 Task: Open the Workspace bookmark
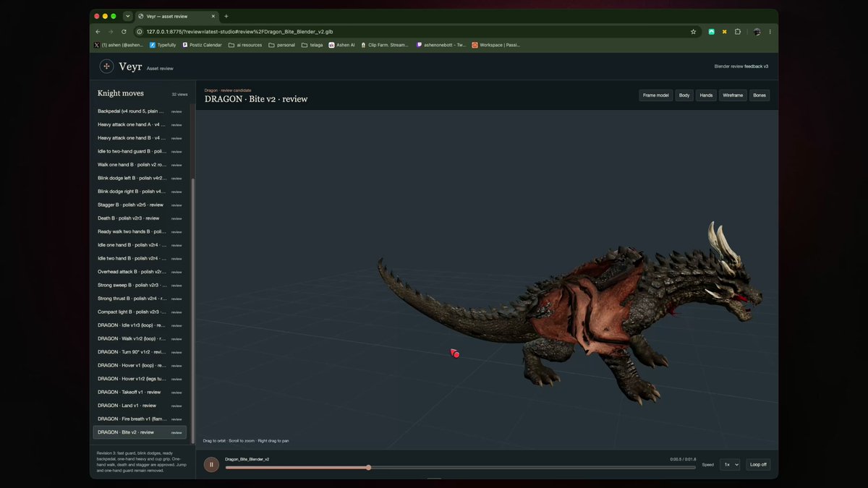pyautogui.click(x=496, y=45)
